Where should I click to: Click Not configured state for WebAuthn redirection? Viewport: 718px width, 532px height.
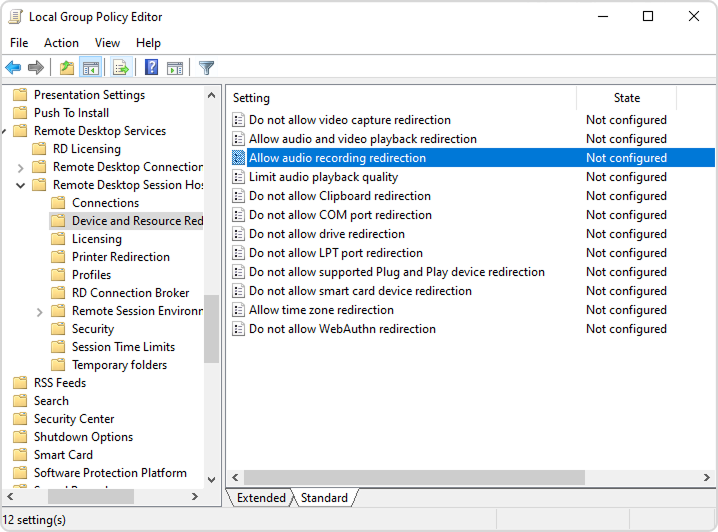click(626, 329)
